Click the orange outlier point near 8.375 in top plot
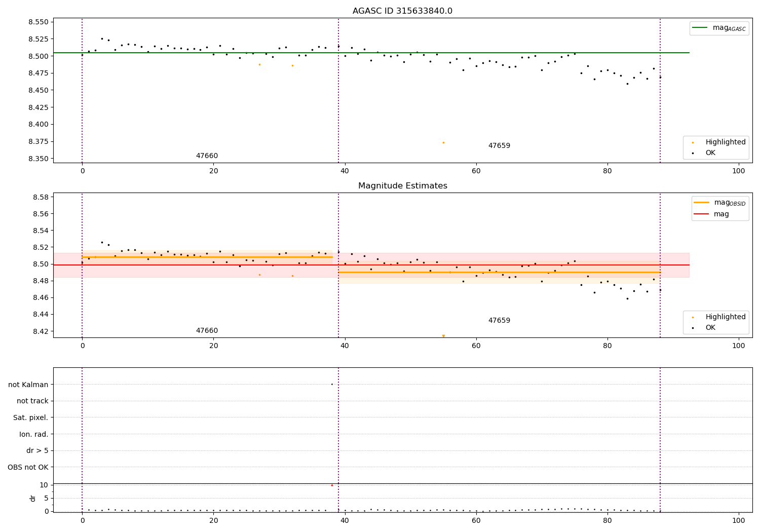Viewport: 760px width, 532px height. click(443, 142)
